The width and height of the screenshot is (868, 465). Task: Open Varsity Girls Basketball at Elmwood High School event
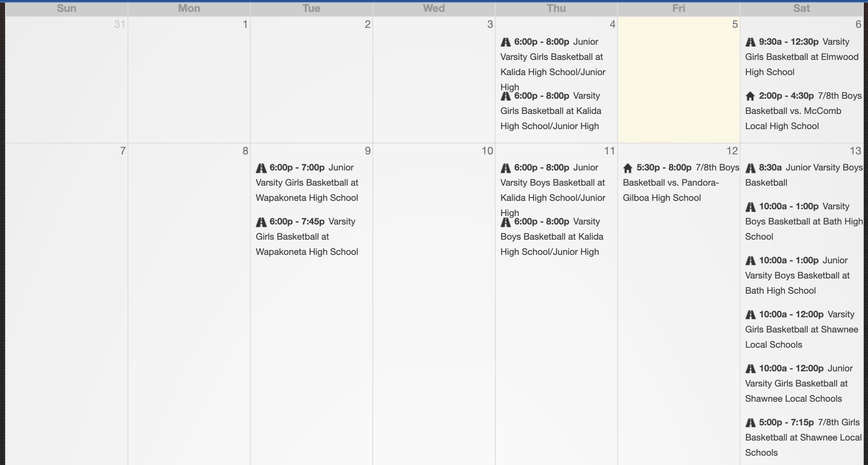(x=802, y=57)
